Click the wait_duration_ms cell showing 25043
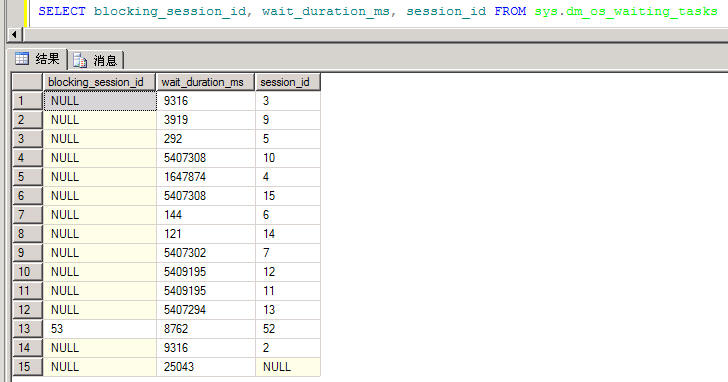 206,367
